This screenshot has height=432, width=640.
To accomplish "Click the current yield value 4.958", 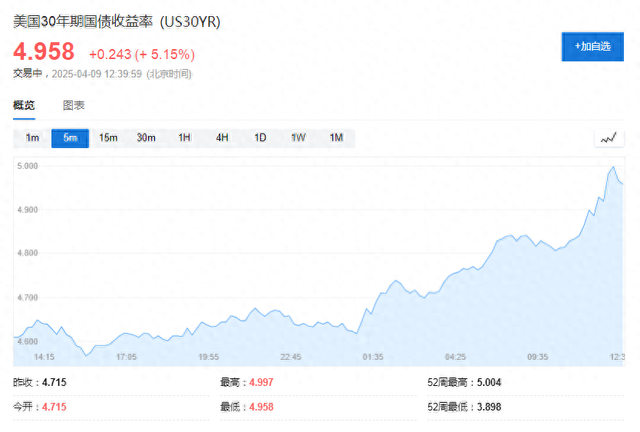I will pyautogui.click(x=44, y=52).
